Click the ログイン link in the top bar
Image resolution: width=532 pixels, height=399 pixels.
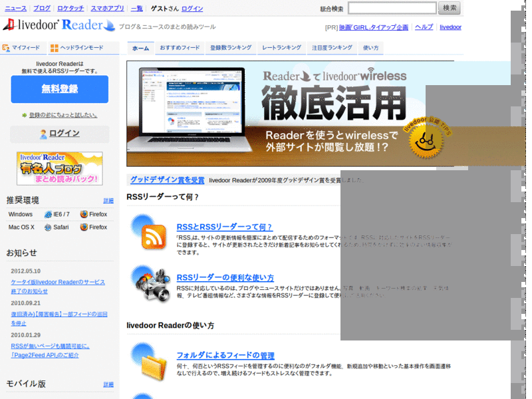(192, 8)
